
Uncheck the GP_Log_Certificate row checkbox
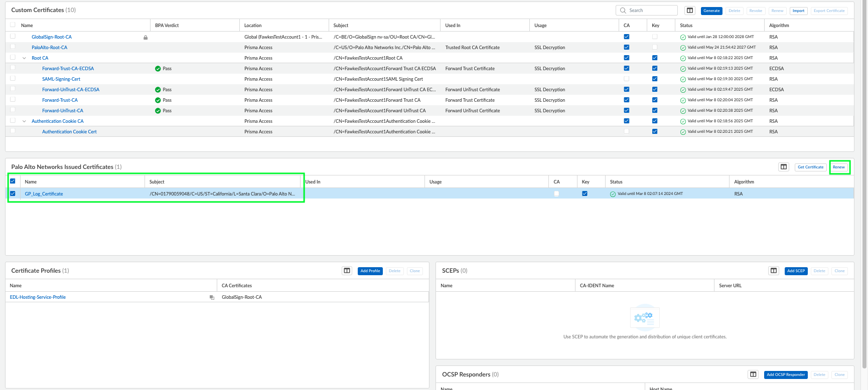pos(13,193)
